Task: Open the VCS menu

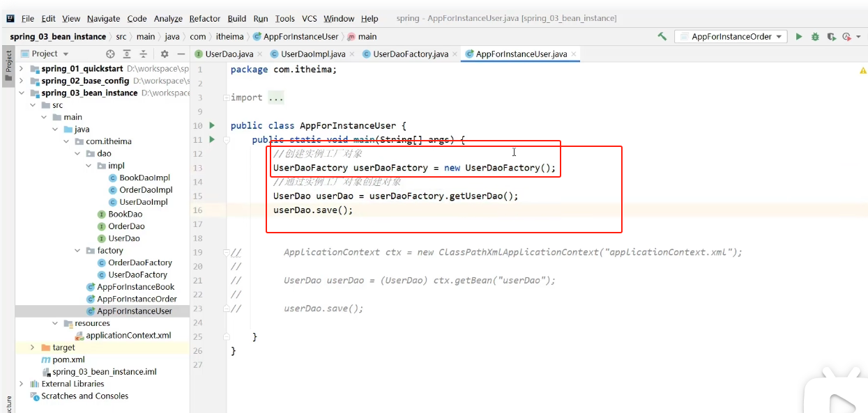Action: pyautogui.click(x=310, y=19)
